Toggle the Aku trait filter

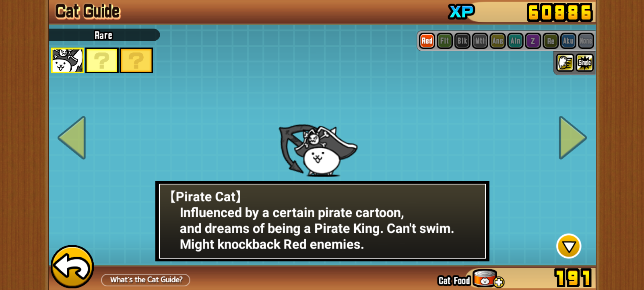[568, 41]
